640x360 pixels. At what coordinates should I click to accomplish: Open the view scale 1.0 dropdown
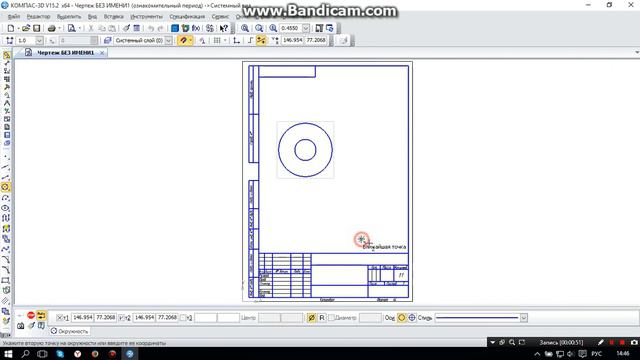click(39, 40)
